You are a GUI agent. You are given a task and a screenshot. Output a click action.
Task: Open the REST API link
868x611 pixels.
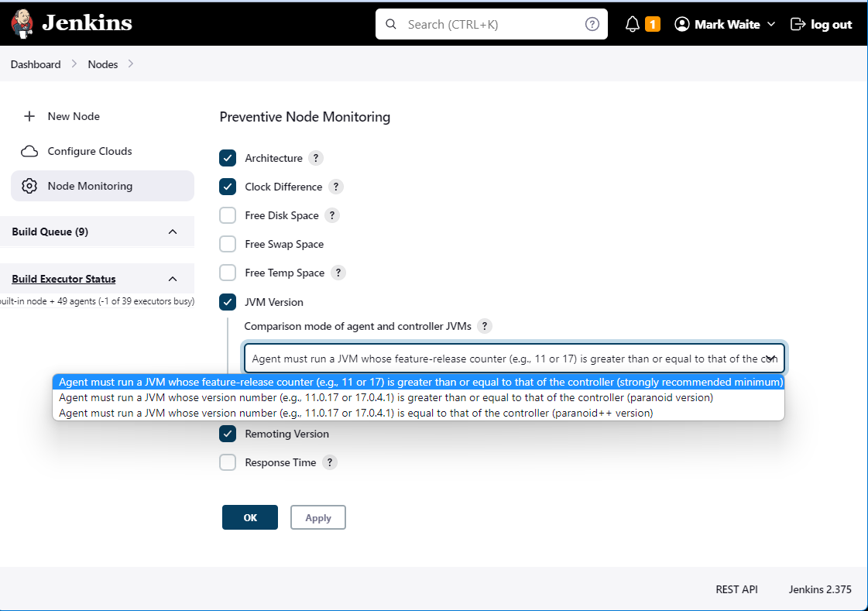coord(737,590)
